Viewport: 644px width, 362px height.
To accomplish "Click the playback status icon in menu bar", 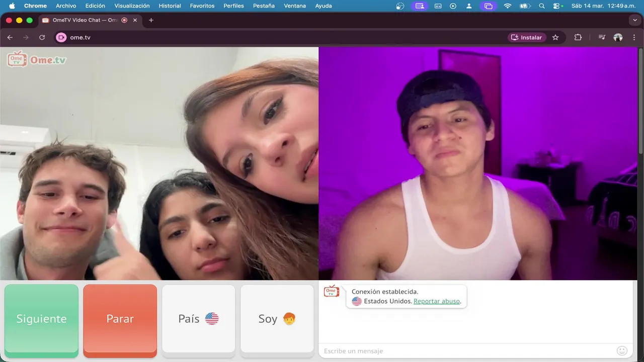I will [x=453, y=6].
